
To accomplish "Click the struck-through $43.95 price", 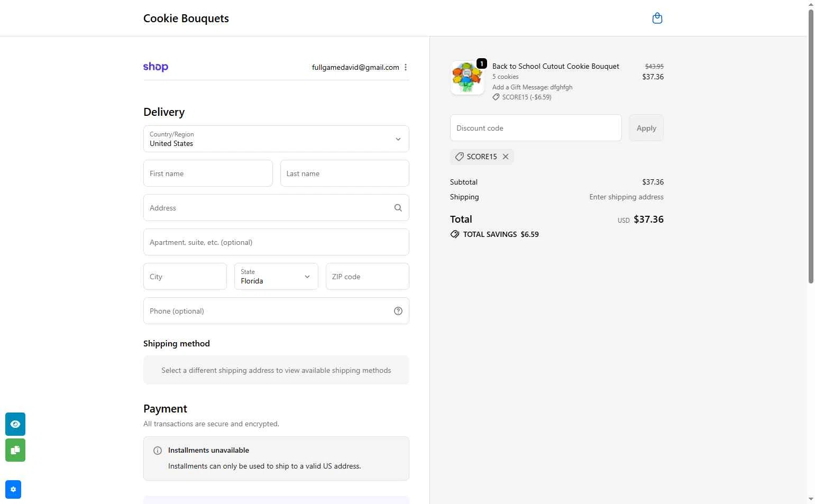I will click(654, 66).
